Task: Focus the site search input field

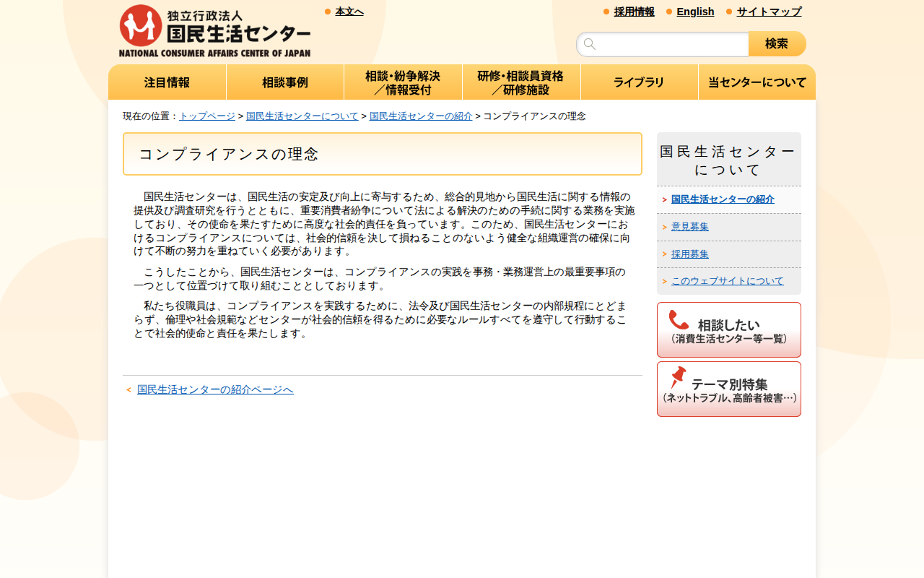Action: coord(663,44)
